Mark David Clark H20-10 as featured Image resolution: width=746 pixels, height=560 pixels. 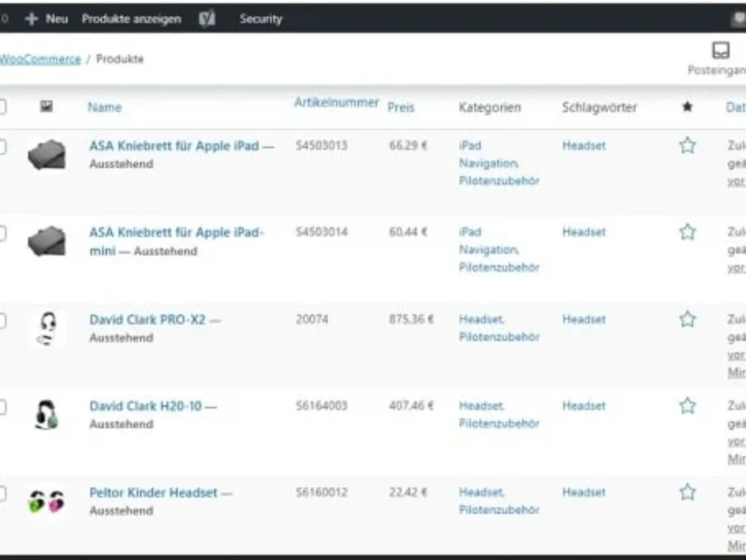tap(687, 406)
